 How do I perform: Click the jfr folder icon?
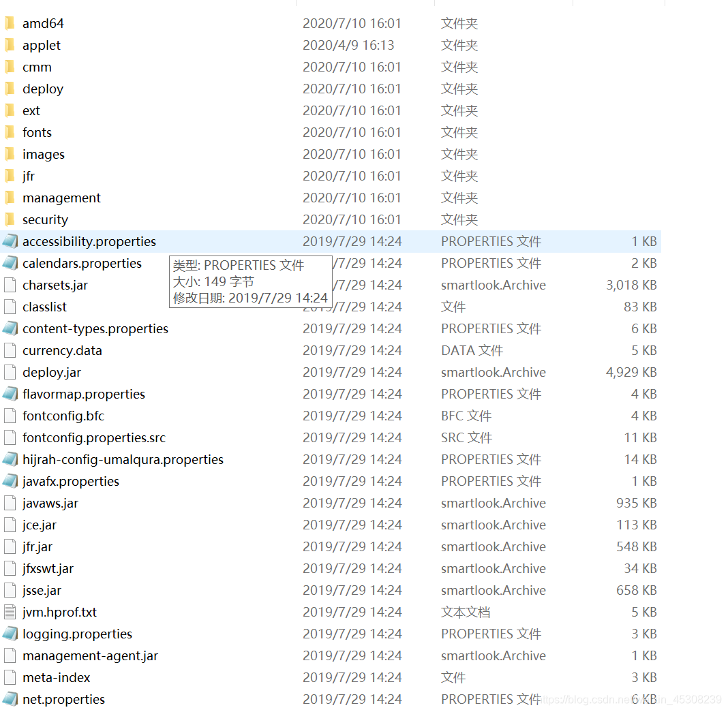tap(10, 176)
